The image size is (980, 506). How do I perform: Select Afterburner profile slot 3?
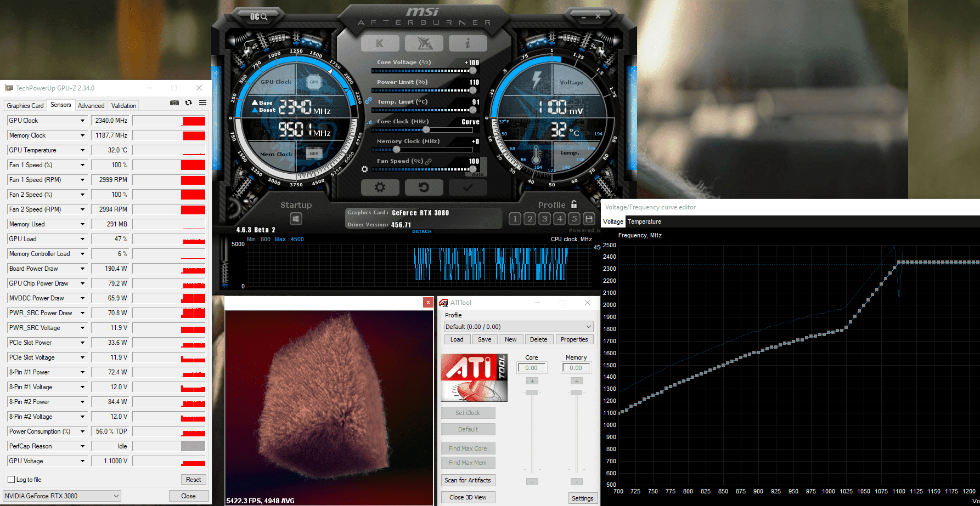[x=544, y=219]
